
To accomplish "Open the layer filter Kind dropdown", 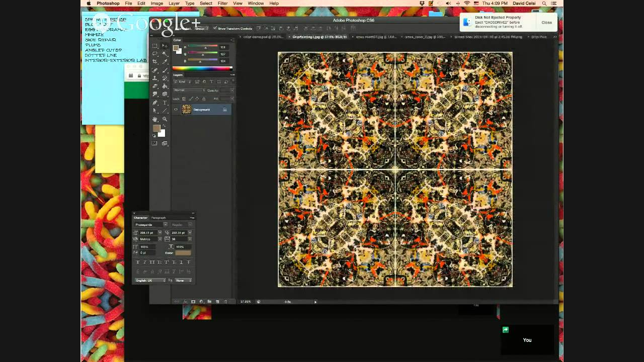I will [183, 81].
